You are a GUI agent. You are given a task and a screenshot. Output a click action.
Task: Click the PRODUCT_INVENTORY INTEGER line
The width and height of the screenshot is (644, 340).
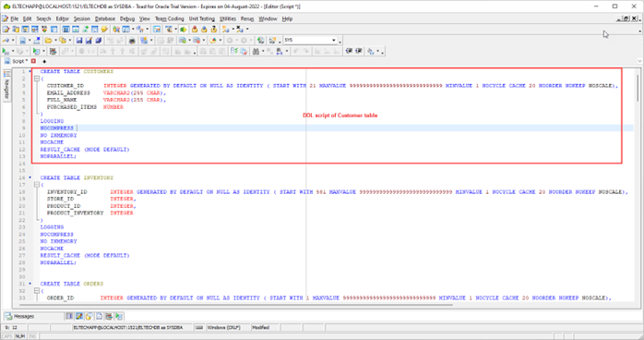pos(89,213)
